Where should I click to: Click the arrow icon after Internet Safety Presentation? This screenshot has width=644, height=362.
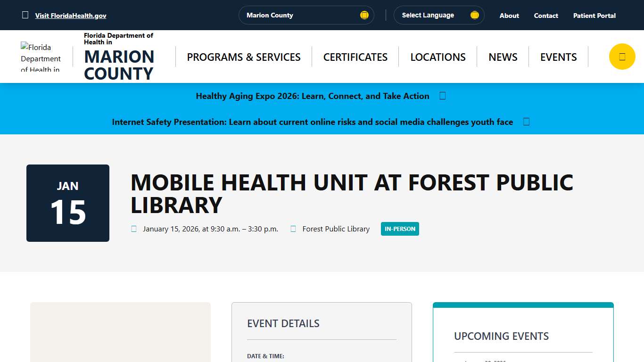(526, 122)
